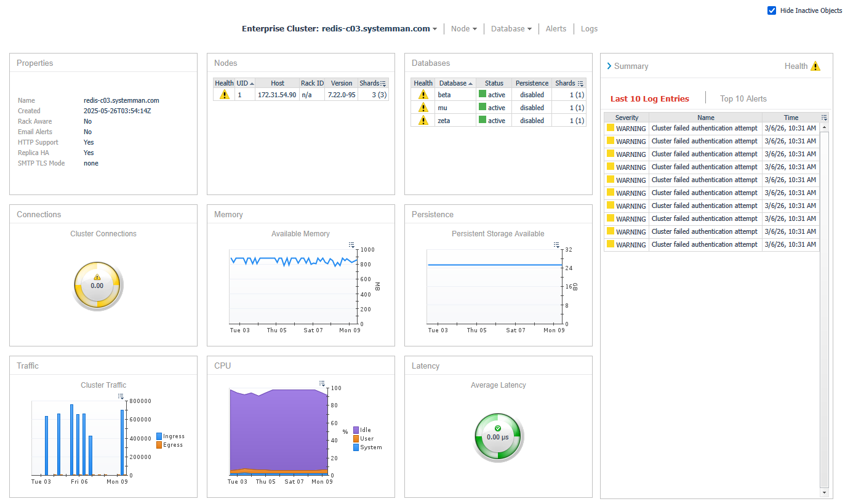Sort Nodes table by Host column

[x=278, y=83]
